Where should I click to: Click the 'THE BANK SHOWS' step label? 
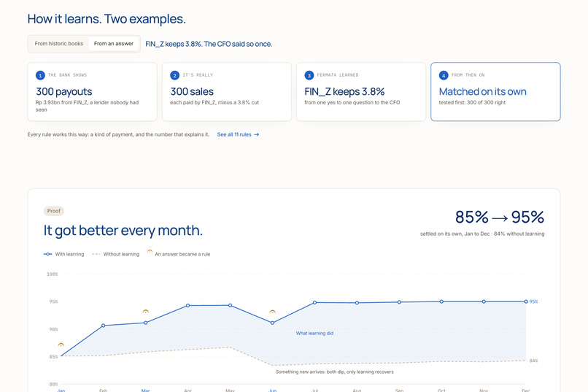[68, 75]
